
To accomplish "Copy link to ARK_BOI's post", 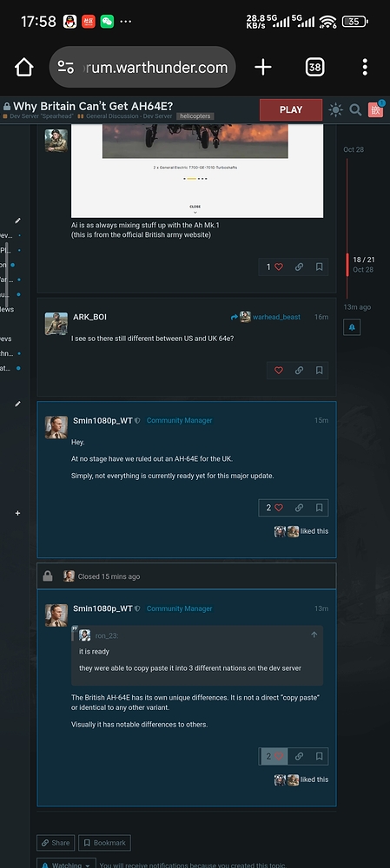I will (x=299, y=371).
